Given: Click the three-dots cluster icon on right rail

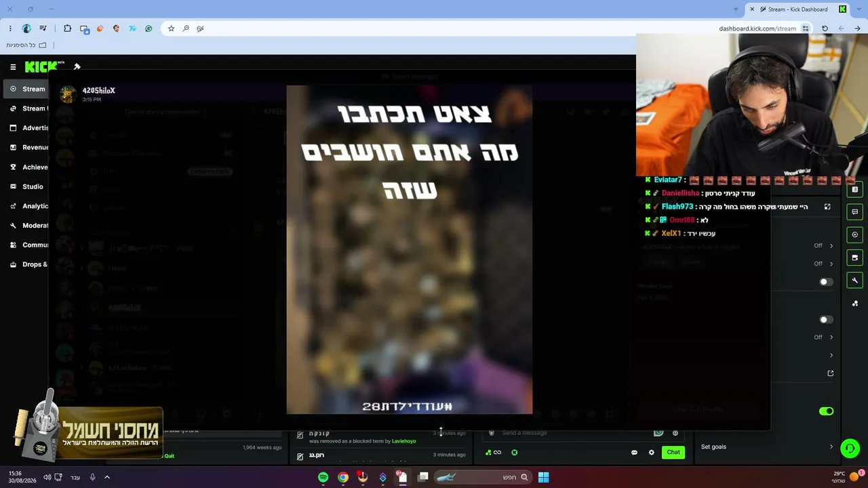Looking at the screenshot, I should pyautogui.click(x=854, y=304).
